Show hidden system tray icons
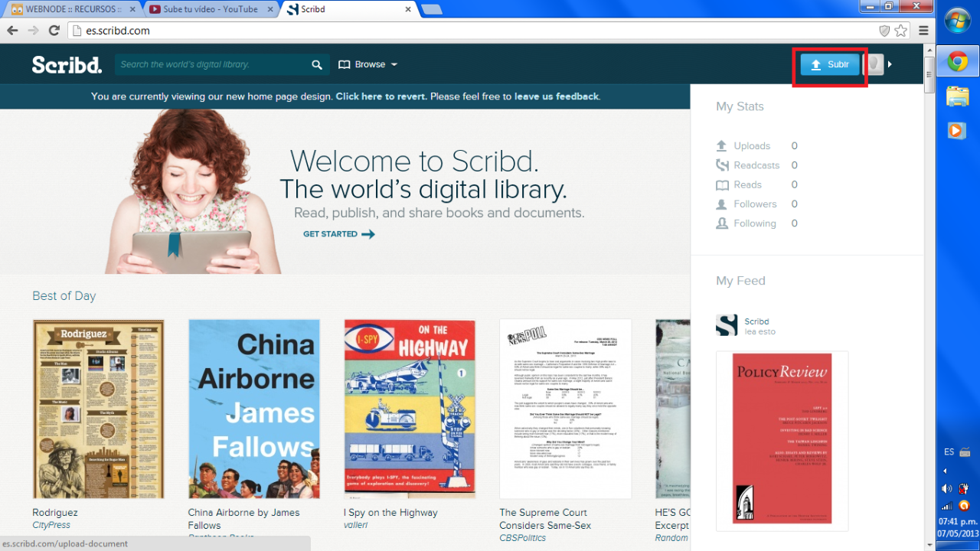The height and width of the screenshot is (551, 980). (x=945, y=471)
